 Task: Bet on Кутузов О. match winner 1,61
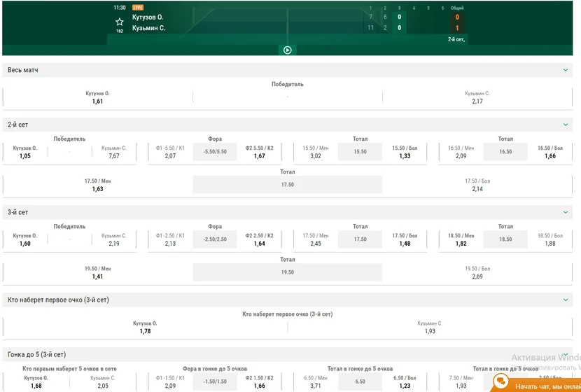click(97, 98)
